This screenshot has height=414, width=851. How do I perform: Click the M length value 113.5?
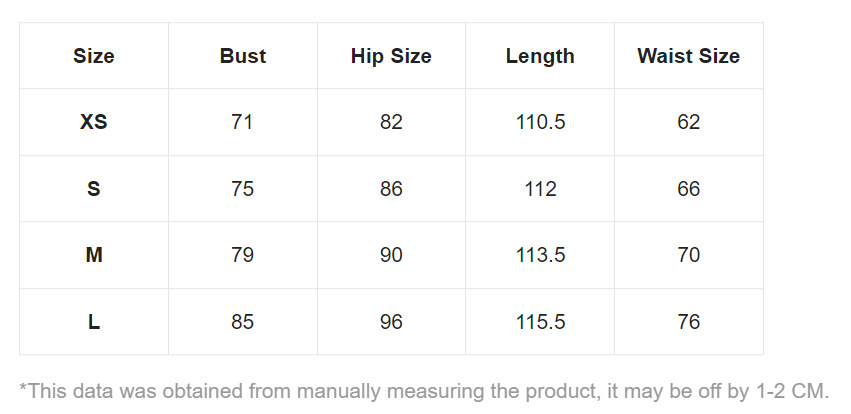540,255
